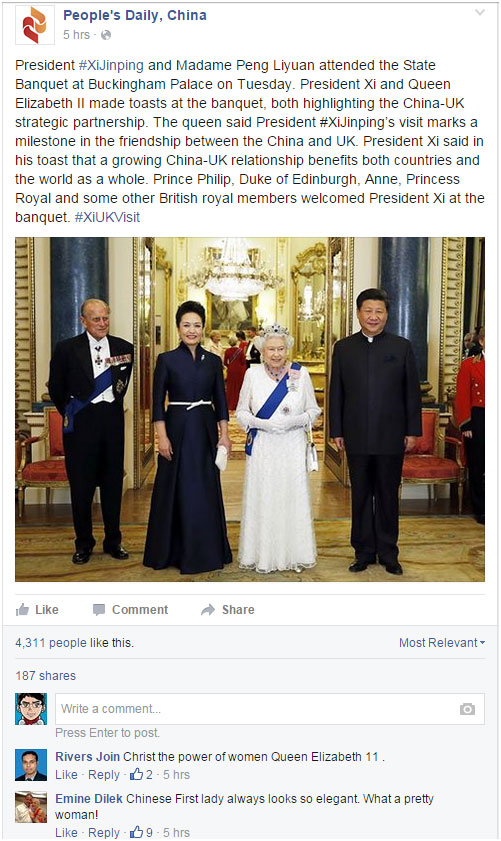This screenshot has width=501, height=841.
Task: Click thumbs-up count on Emine Dilek comment
Action: (141, 832)
